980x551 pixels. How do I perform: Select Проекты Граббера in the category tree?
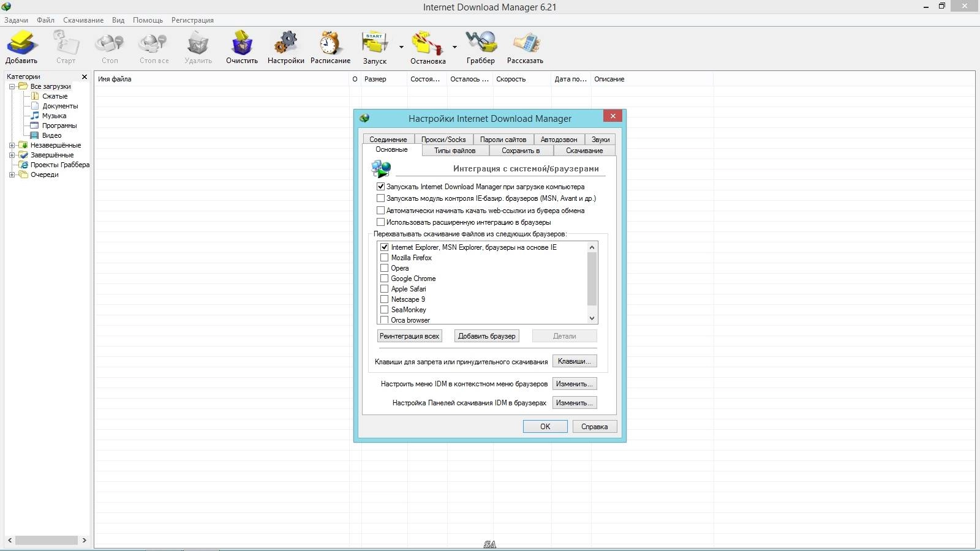point(60,165)
